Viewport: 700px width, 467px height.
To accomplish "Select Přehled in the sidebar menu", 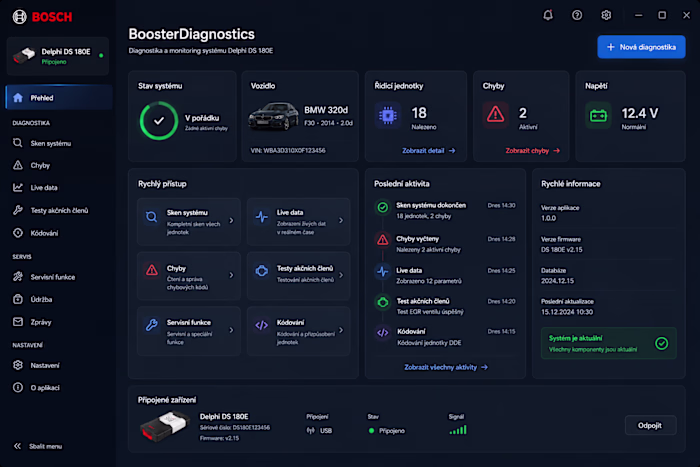I will tap(59, 97).
